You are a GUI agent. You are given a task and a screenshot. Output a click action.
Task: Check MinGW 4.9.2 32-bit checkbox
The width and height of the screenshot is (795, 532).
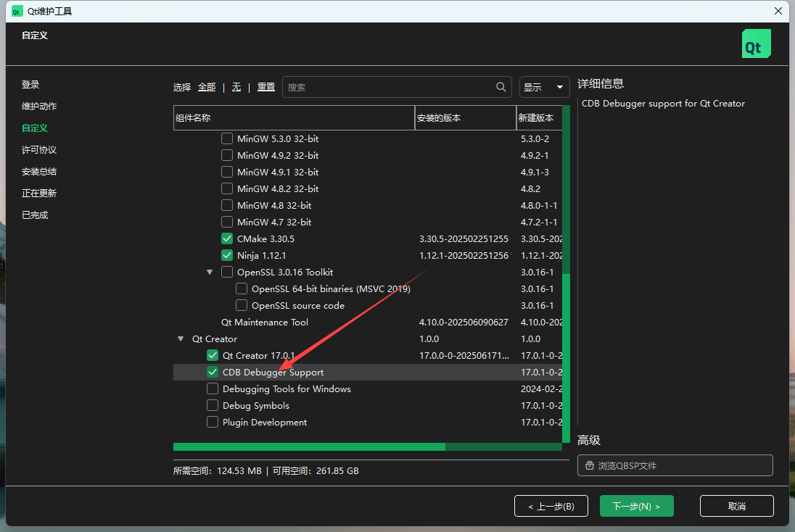tap(227, 155)
